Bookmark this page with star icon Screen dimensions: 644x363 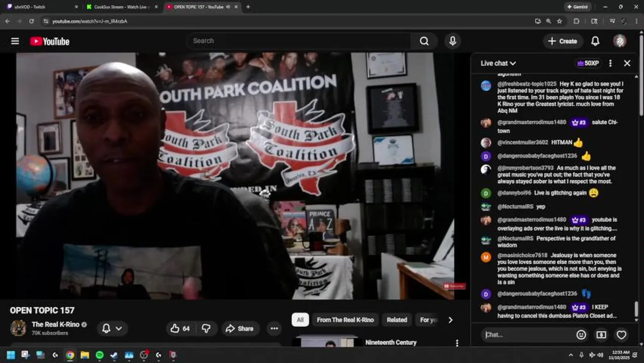559,21
